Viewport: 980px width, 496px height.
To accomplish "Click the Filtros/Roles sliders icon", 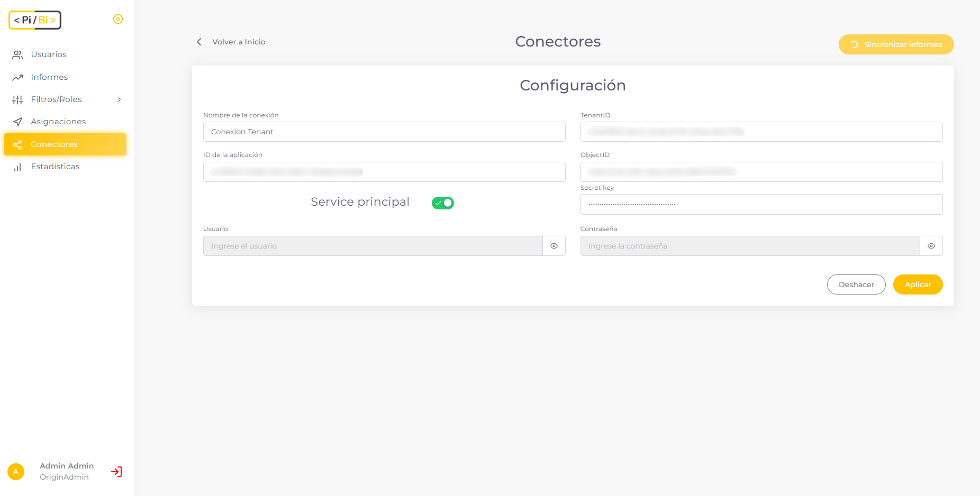I will coord(17,99).
